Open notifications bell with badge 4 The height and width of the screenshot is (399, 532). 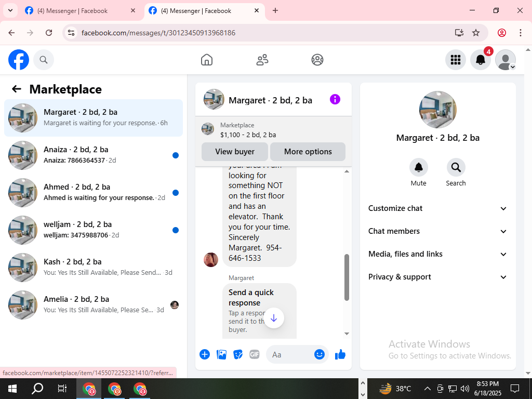point(481,60)
